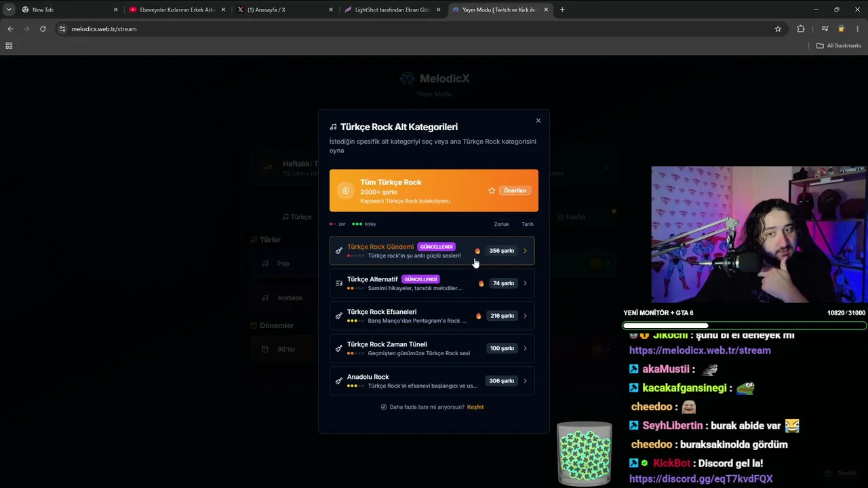The image size is (868, 488).
Task: Click the 100 şarkı count badge
Action: pos(502,348)
